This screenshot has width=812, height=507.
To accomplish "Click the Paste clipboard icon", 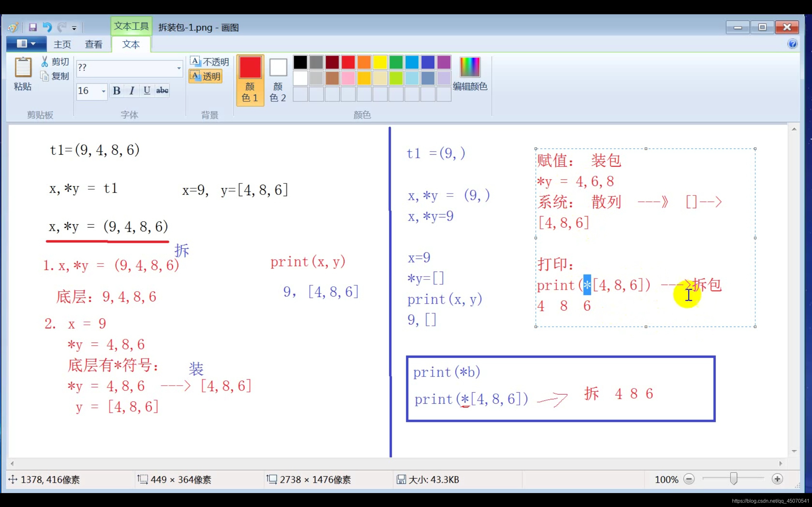I will pyautogui.click(x=23, y=67).
